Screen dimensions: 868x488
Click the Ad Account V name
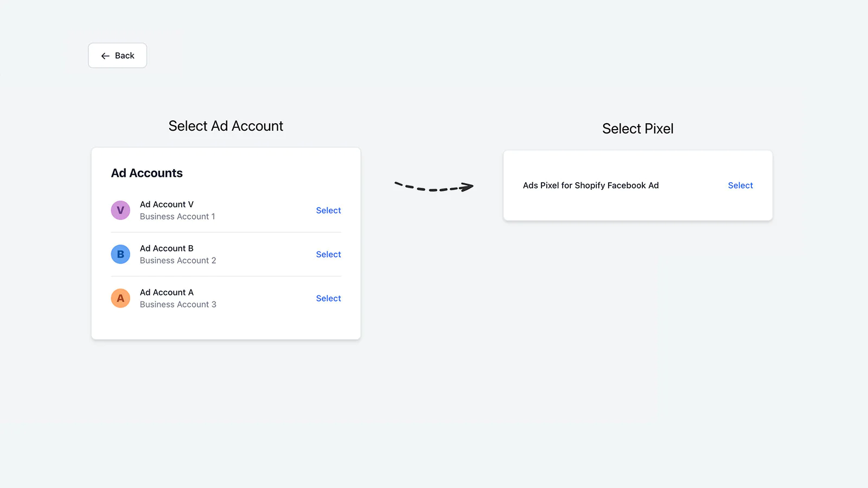(167, 204)
